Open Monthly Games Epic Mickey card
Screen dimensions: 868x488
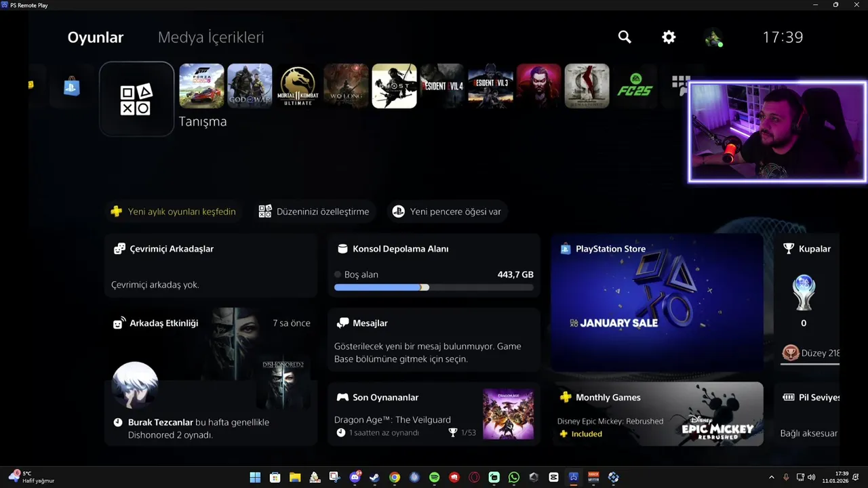657,414
